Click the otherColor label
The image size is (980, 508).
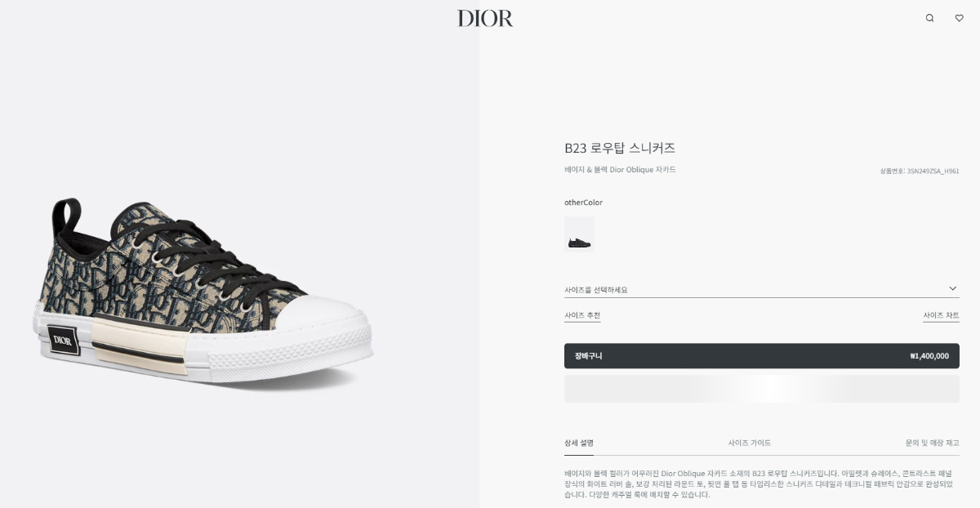pos(583,203)
